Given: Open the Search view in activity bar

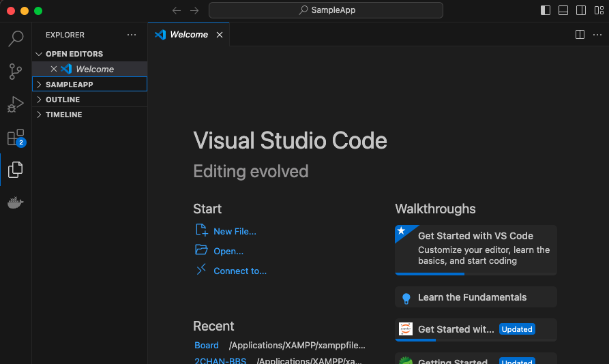Looking at the screenshot, I should pyautogui.click(x=16, y=38).
